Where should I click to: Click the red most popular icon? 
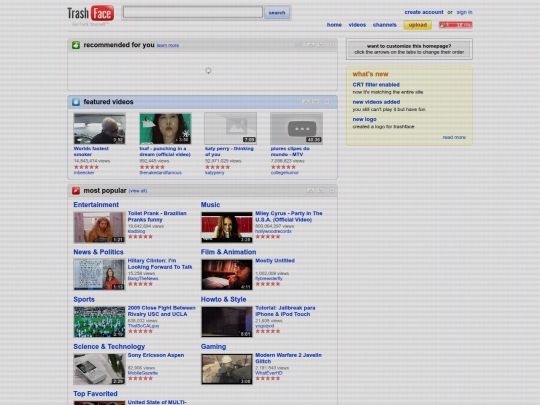pos(76,190)
